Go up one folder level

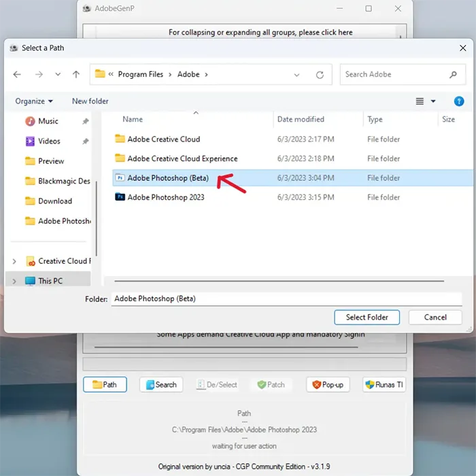click(76, 74)
